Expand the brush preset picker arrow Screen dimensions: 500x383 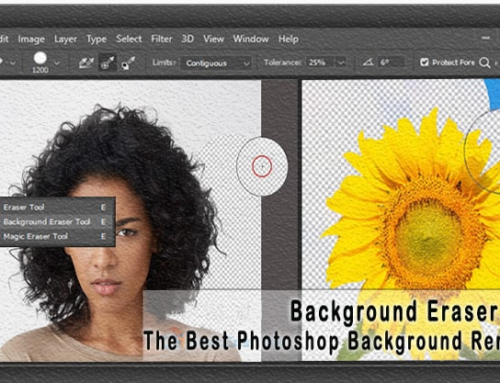click(x=57, y=63)
